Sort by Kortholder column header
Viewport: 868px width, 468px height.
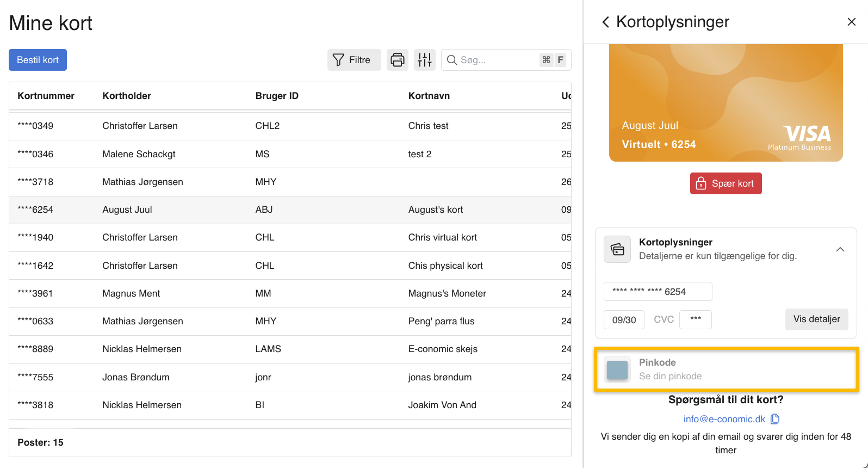coord(127,96)
